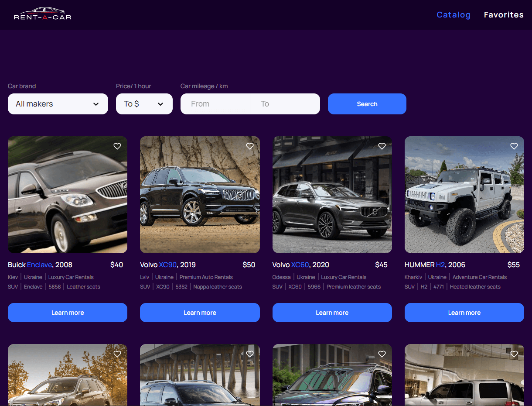Image resolution: width=532 pixels, height=406 pixels.
Task: Click the Volvo XC60, 2020 title
Action: pos(301,265)
